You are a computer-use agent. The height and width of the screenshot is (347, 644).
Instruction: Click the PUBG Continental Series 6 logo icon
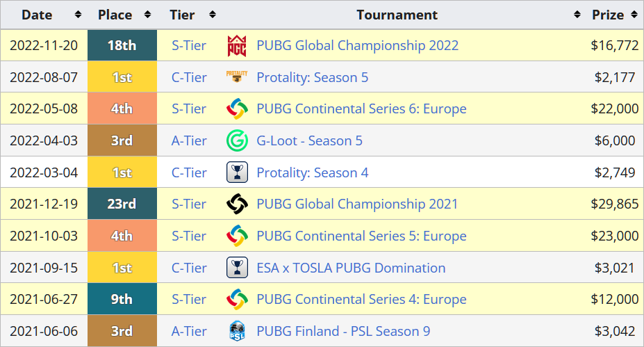(237, 109)
